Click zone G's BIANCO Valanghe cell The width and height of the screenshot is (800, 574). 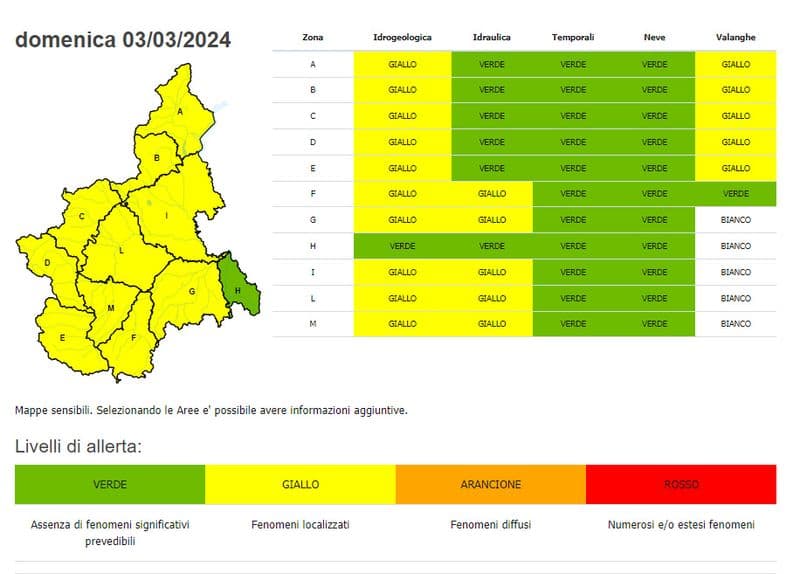pyautogui.click(x=735, y=220)
